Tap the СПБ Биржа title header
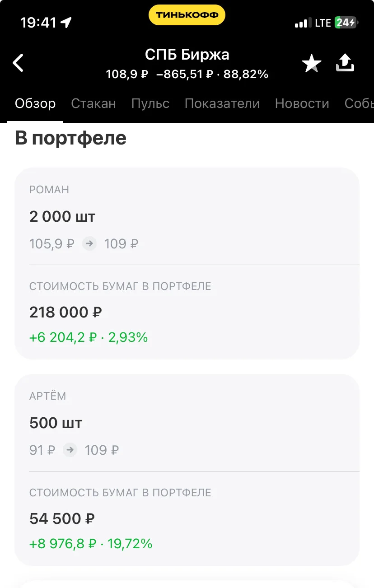The image size is (374, 588). 187,55
